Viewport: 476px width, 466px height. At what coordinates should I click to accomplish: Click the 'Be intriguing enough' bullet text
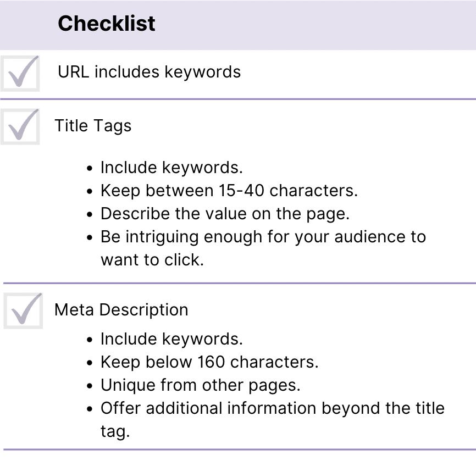[x=263, y=237]
